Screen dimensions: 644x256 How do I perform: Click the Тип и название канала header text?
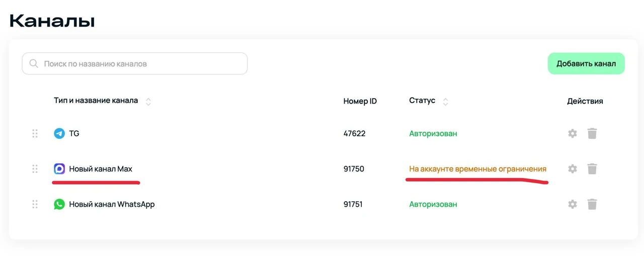pos(96,101)
